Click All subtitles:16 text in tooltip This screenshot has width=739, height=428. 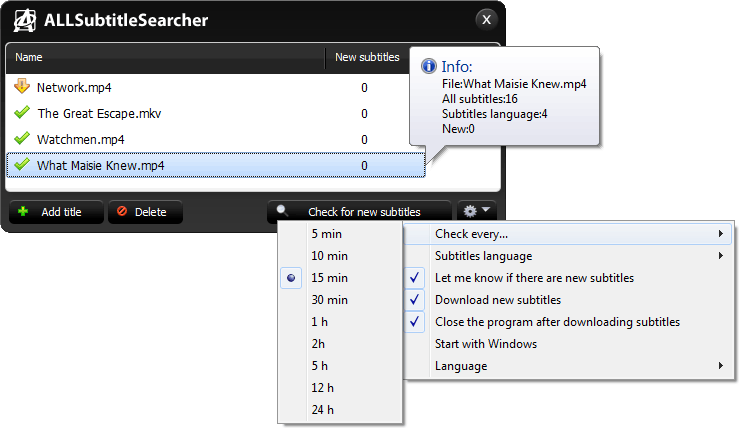pyautogui.click(x=479, y=99)
